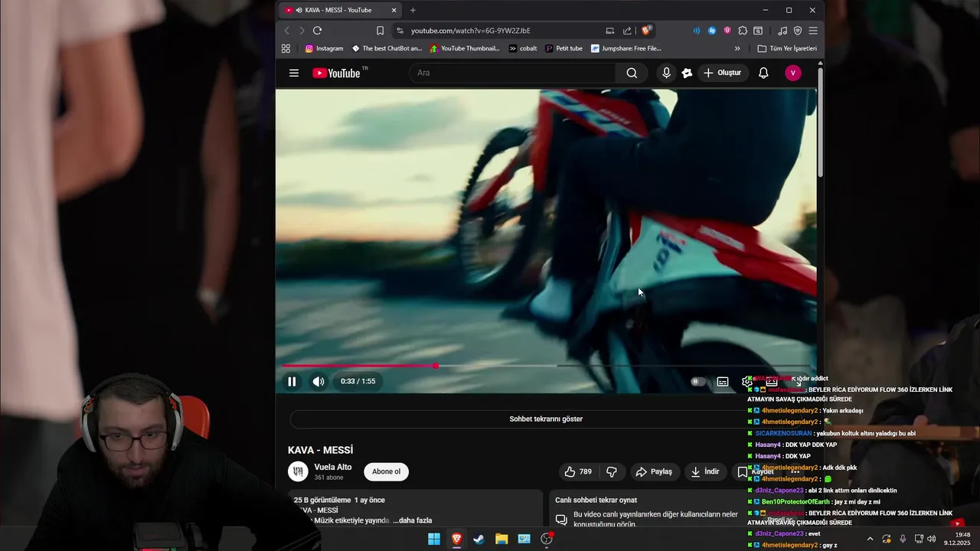Screen dimensions: 980x551
Task: Open the tab groups grid icon
Action: tap(286, 48)
